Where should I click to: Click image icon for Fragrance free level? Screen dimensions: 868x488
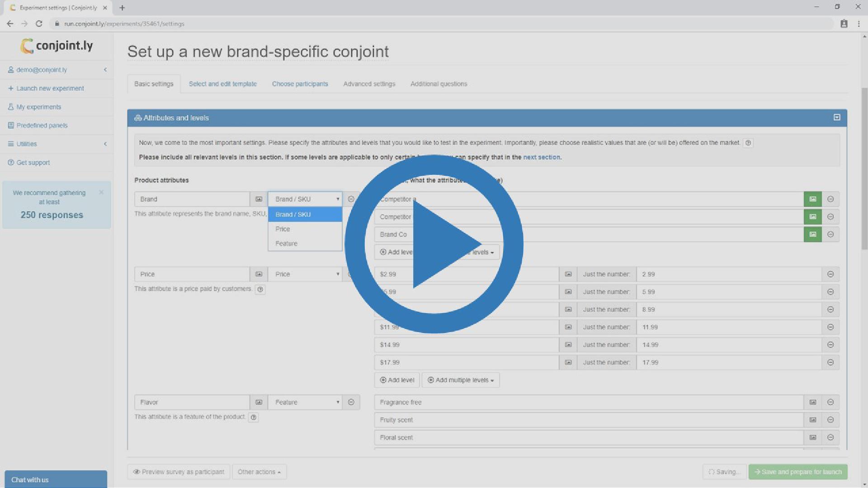click(x=812, y=402)
